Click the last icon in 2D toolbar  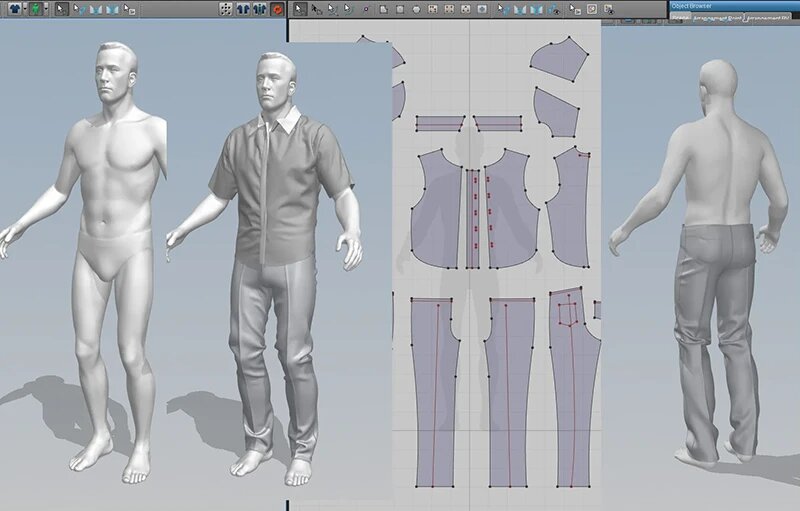(609, 9)
